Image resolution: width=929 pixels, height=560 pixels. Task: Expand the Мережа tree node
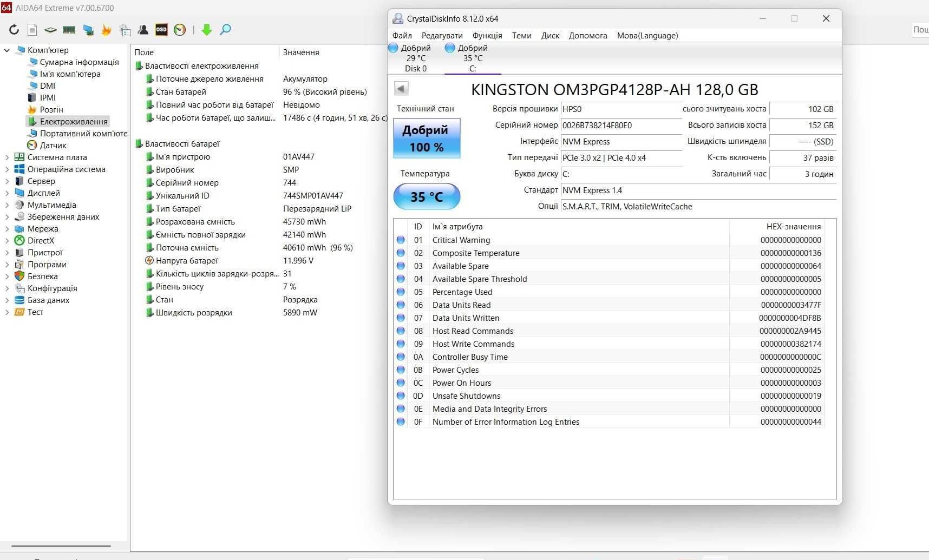7,228
